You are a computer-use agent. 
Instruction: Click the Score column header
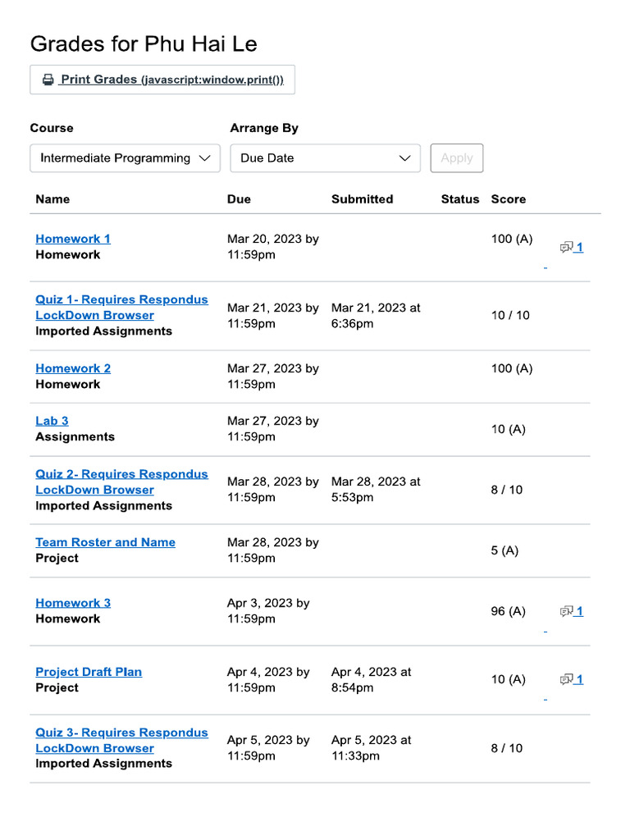509,199
